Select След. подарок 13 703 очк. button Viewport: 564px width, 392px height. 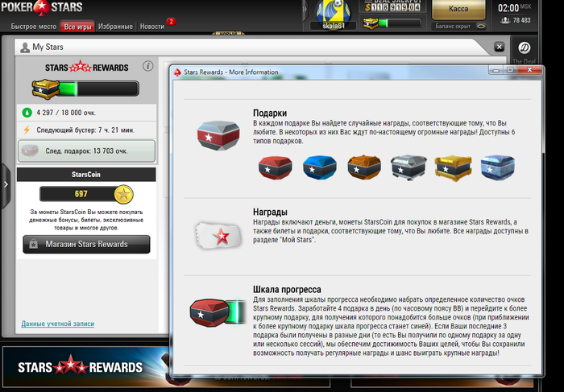pos(87,151)
